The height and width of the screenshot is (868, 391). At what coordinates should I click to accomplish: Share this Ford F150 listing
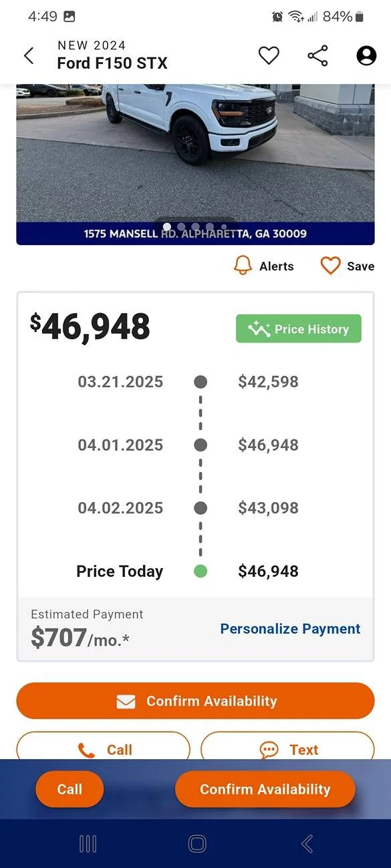[x=317, y=56]
